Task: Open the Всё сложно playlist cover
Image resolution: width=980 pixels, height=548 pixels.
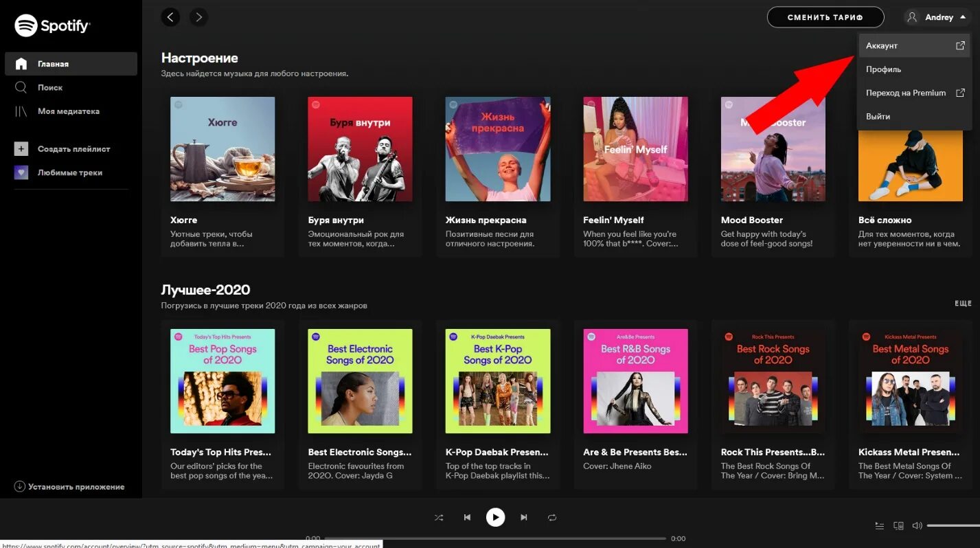Action: [911, 165]
